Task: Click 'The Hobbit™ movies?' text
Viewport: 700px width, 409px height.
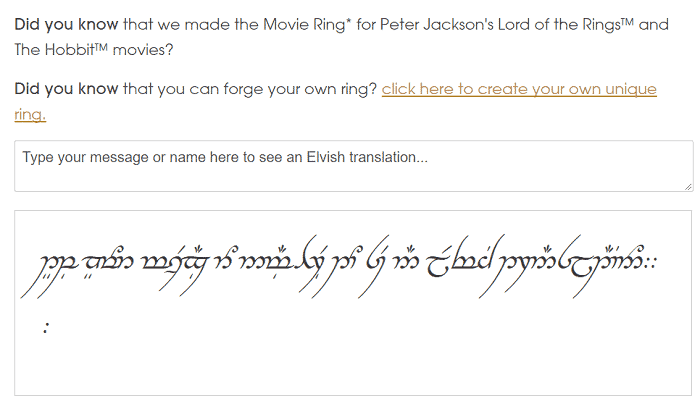Action: click(94, 50)
